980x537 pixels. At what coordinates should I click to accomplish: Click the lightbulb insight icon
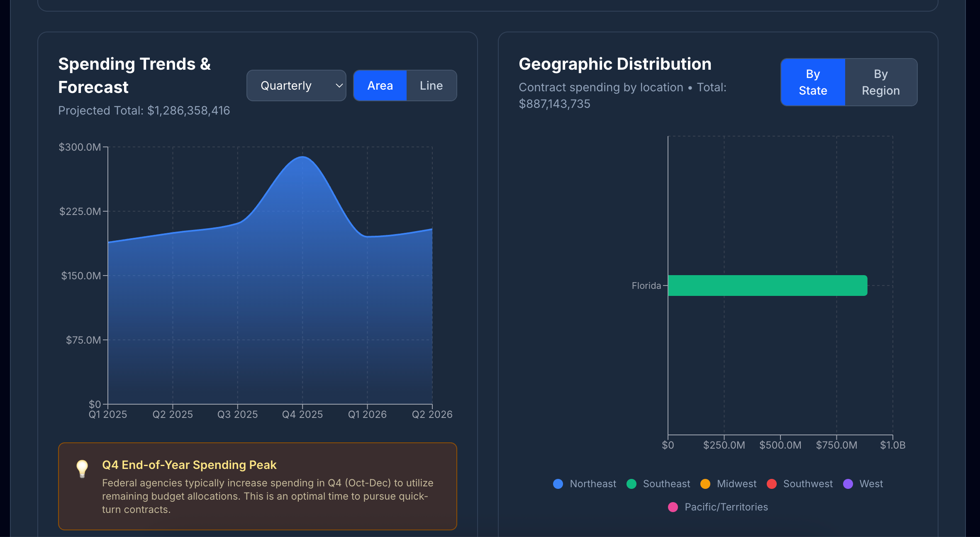tap(82, 469)
